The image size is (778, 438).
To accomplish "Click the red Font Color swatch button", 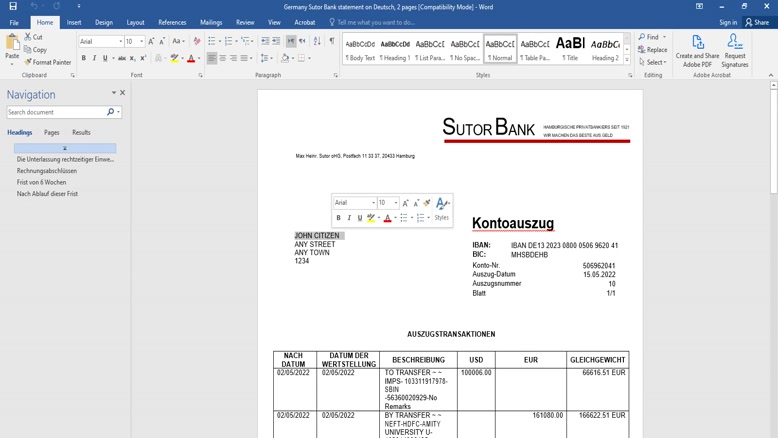I will point(190,58).
